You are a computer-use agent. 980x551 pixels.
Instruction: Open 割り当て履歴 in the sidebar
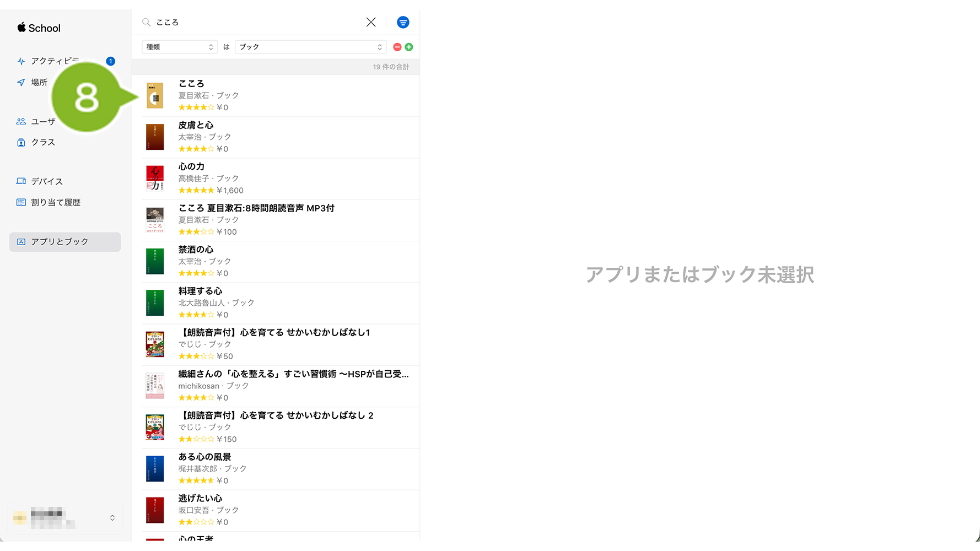pos(56,203)
